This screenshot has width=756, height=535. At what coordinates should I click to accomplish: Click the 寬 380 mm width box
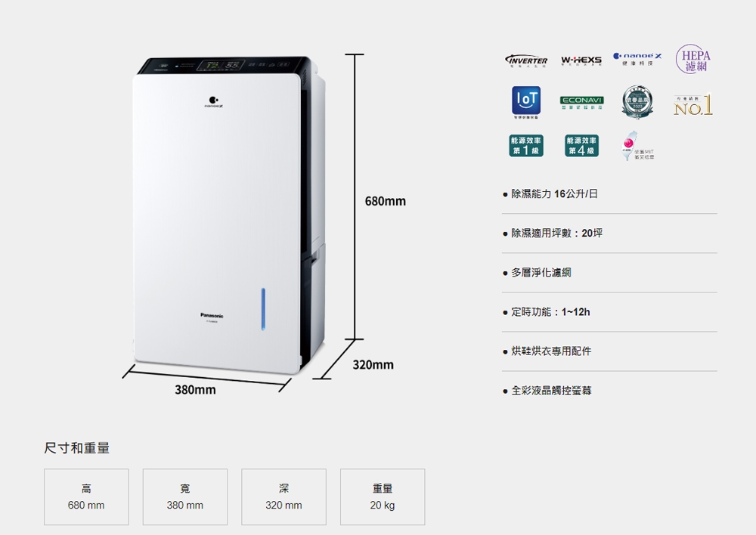point(185,497)
